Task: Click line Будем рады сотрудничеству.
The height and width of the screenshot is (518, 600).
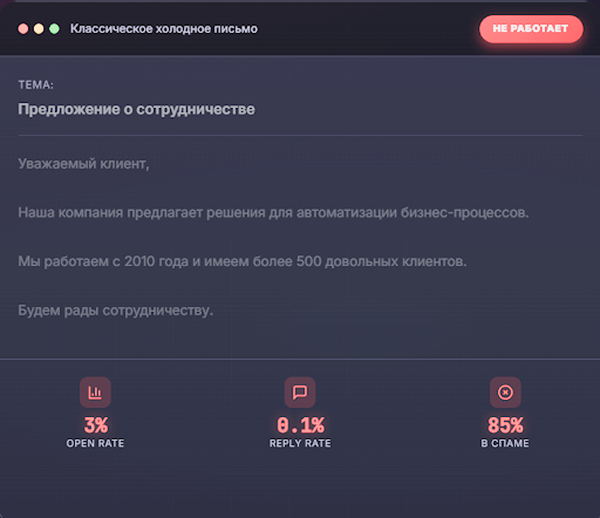Action: coord(116,310)
